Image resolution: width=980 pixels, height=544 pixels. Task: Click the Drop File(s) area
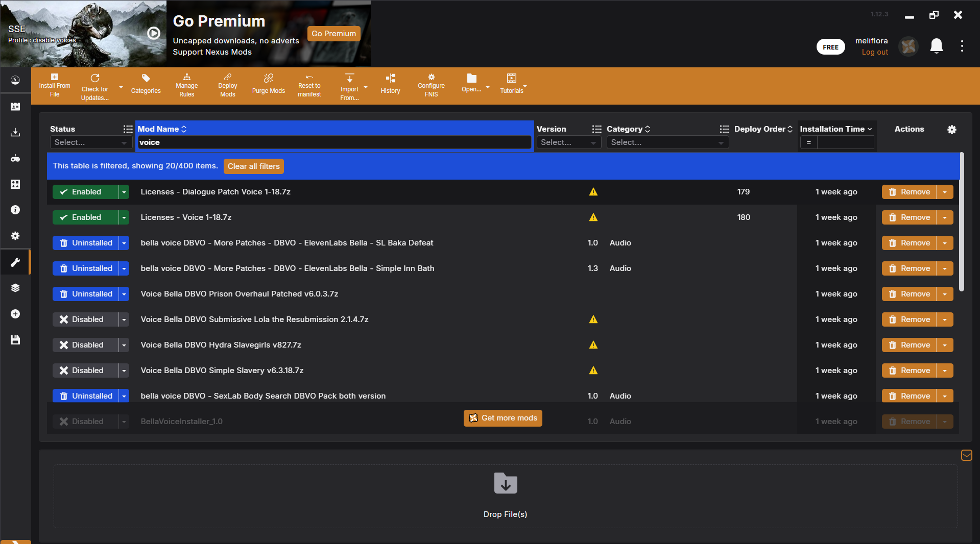(x=506, y=496)
